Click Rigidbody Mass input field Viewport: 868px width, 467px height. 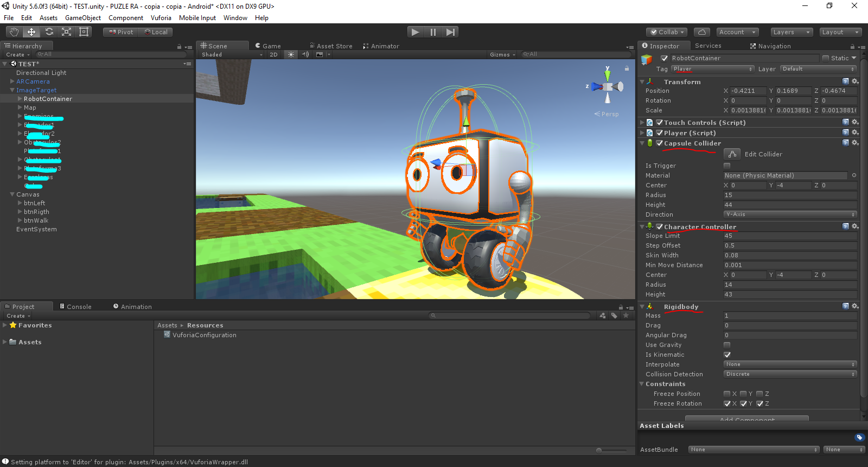pos(790,315)
